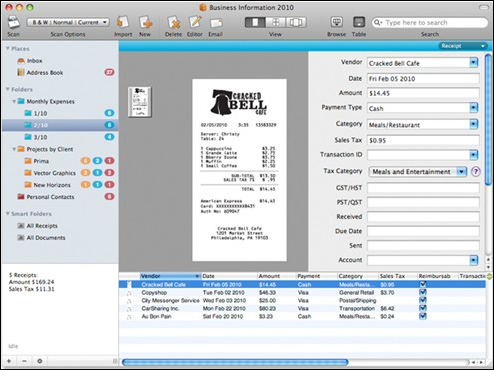Sort by the Payment column header

pyautogui.click(x=316, y=276)
